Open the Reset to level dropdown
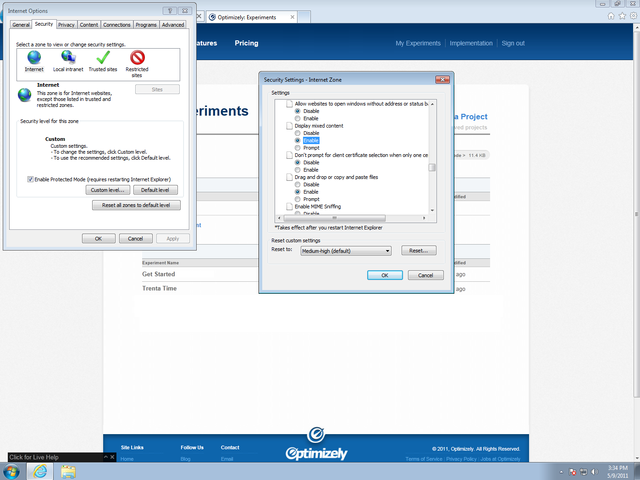The width and height of the screenshot is (640, 480). (345, 250)
